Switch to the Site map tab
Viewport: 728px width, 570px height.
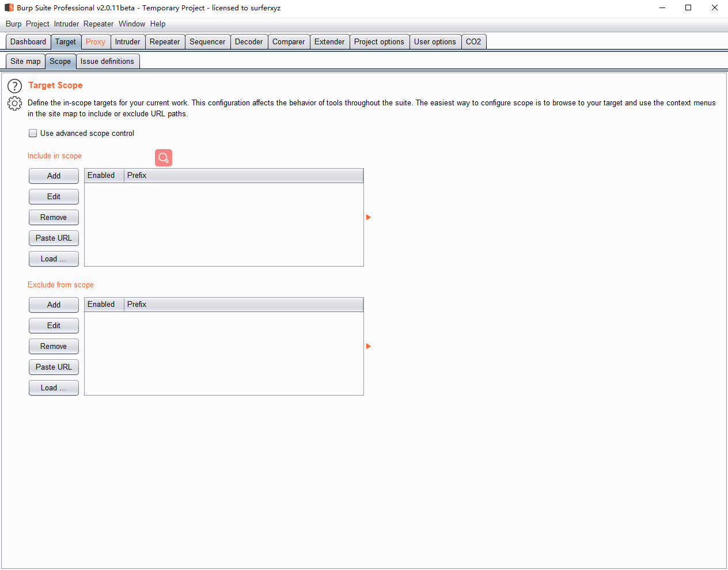(x=25, y=61)
